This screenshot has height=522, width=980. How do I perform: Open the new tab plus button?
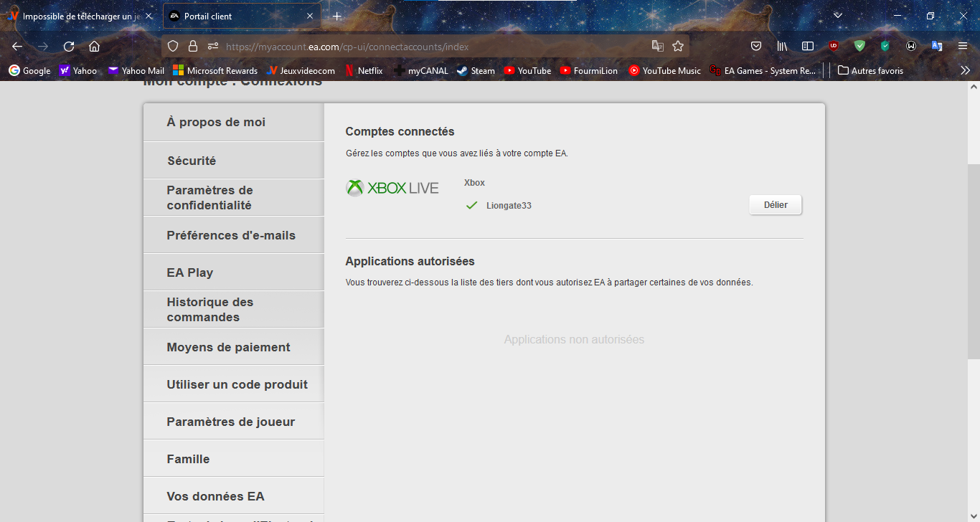click(337, 16)
